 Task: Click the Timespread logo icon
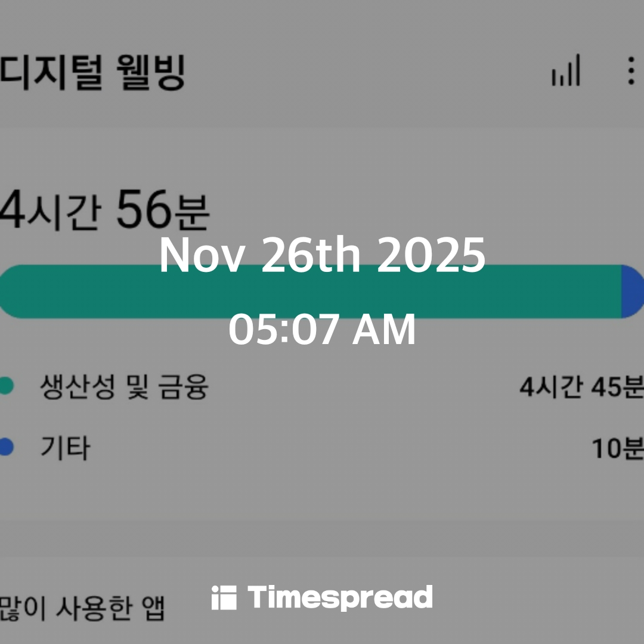pos(224,597)
